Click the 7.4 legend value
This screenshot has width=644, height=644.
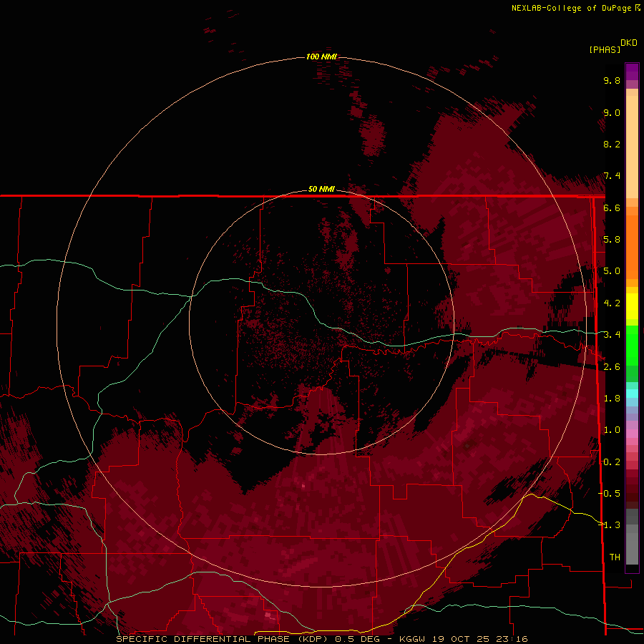[x=612, y=176]
